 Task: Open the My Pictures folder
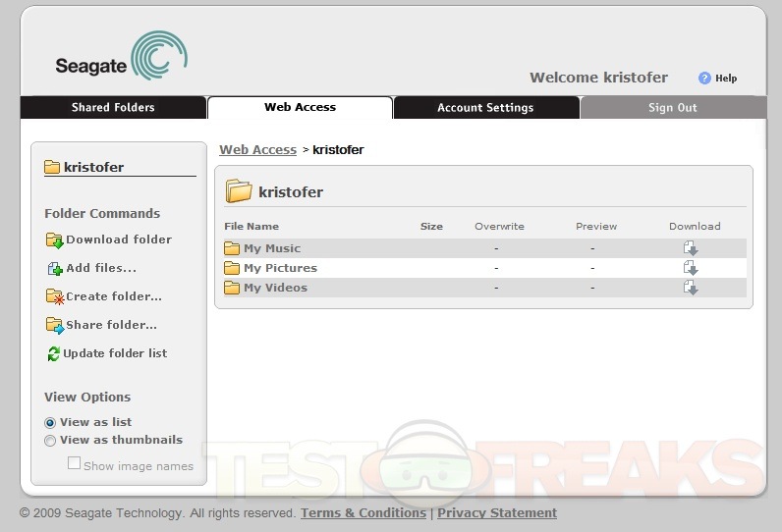point(280,268)
